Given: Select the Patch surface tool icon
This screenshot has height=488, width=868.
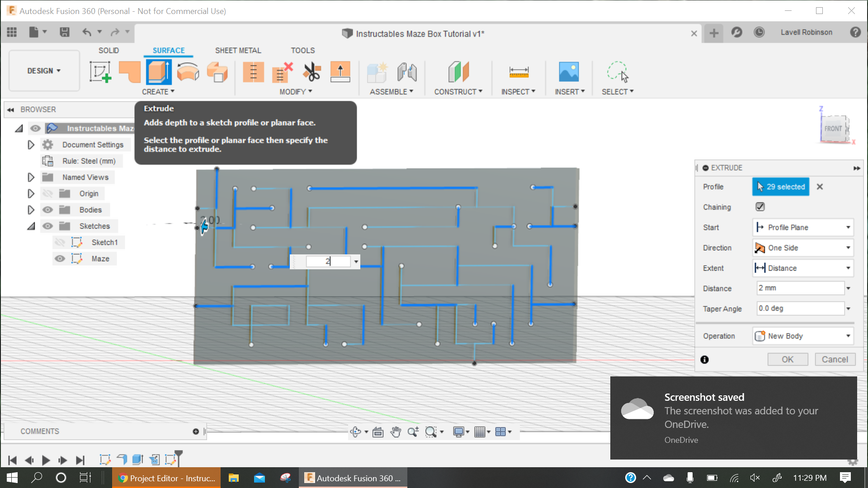Looking at the screenshot, I should click(130, 72).
